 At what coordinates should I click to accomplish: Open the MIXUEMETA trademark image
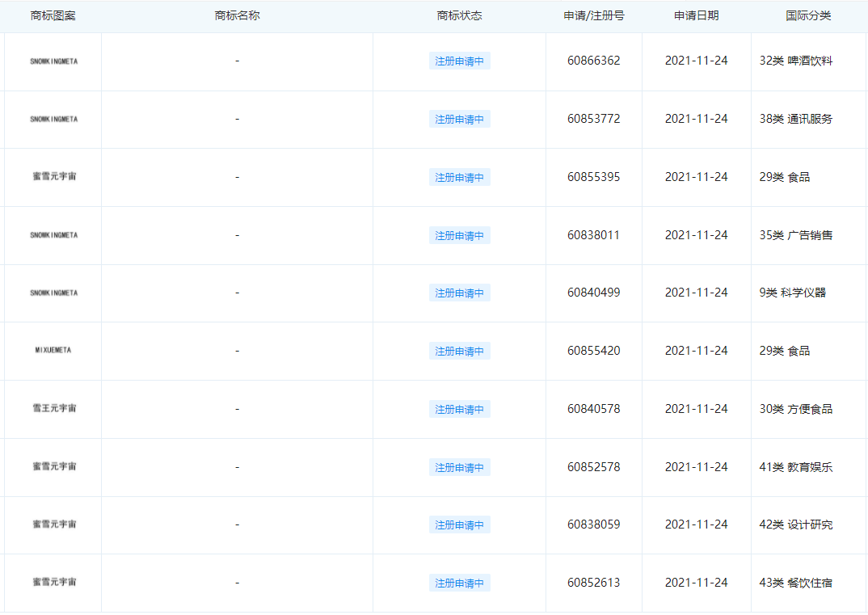(53, 351)
